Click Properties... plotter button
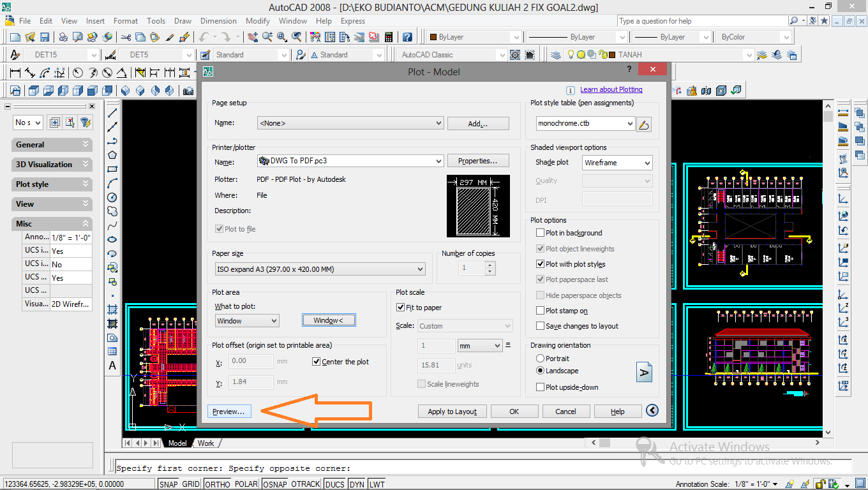The image size is (868, 490). pyautogui.click(x=479, y=161)
